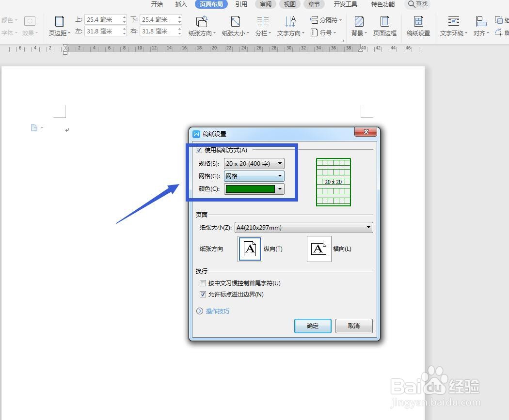Screen dimensions: 509x420
Task: Open the 开发工具 tab
Action: [x=345, y=4]
